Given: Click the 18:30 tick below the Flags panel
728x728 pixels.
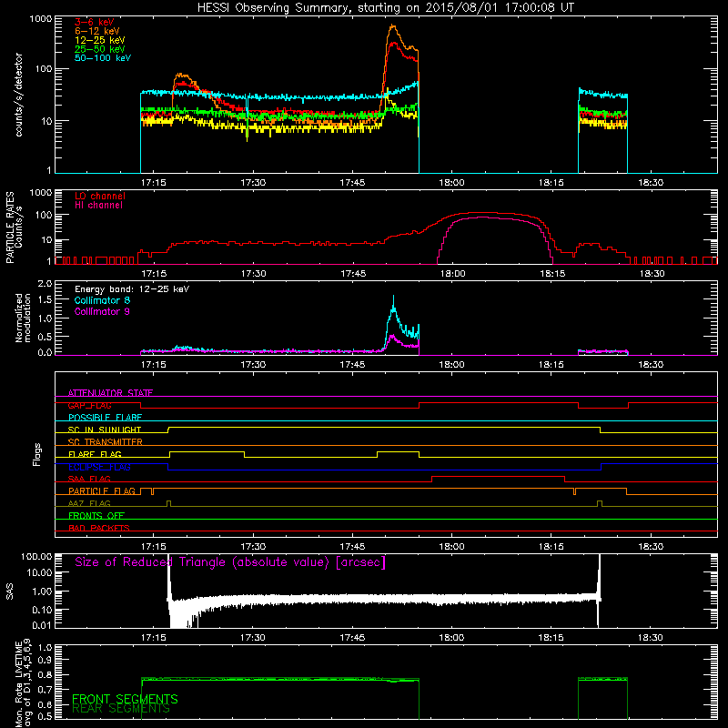Looking at the screenshot, I should tap(651, 547).
